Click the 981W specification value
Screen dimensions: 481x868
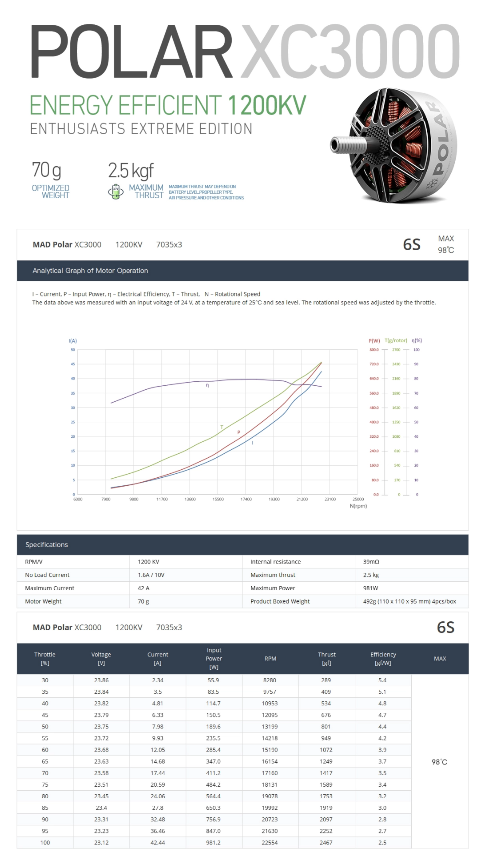[x=370, y=588]
